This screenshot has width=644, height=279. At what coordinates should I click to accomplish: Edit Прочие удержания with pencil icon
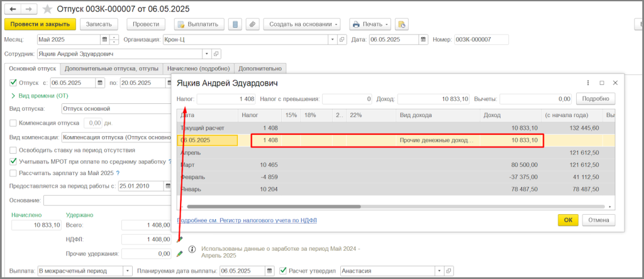(179, 254)
